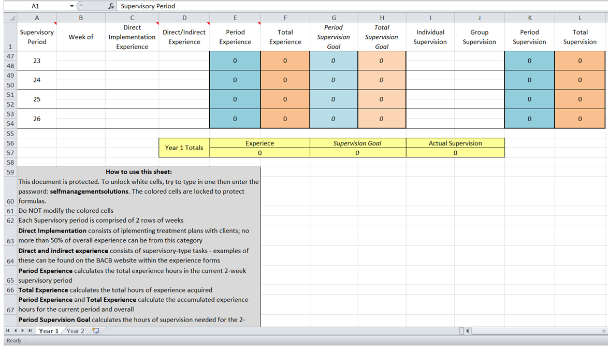Select supervisory period 26 cell
This screenshot has width=608, height=364.
coord(37,119)
